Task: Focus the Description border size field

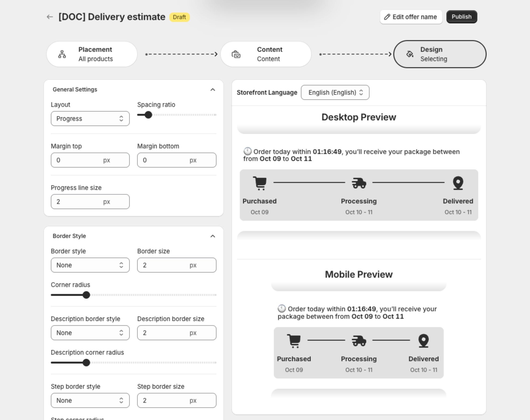Action: [177, 333]
